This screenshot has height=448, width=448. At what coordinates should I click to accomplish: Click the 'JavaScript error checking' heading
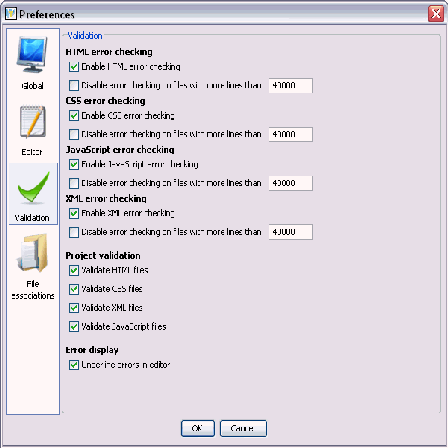point(120,150)
